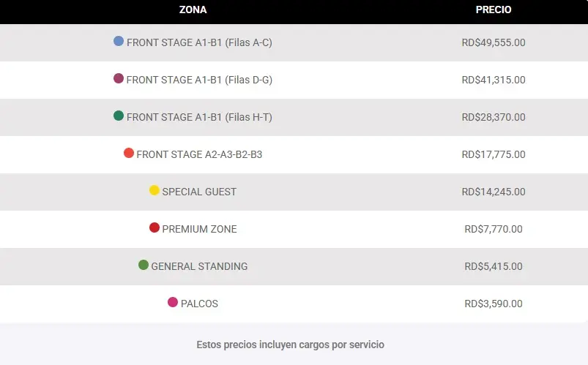This screenshot has width=588, height=365.
Task: Click the dark red Premium Zone dot
Action: pos(154,227)
